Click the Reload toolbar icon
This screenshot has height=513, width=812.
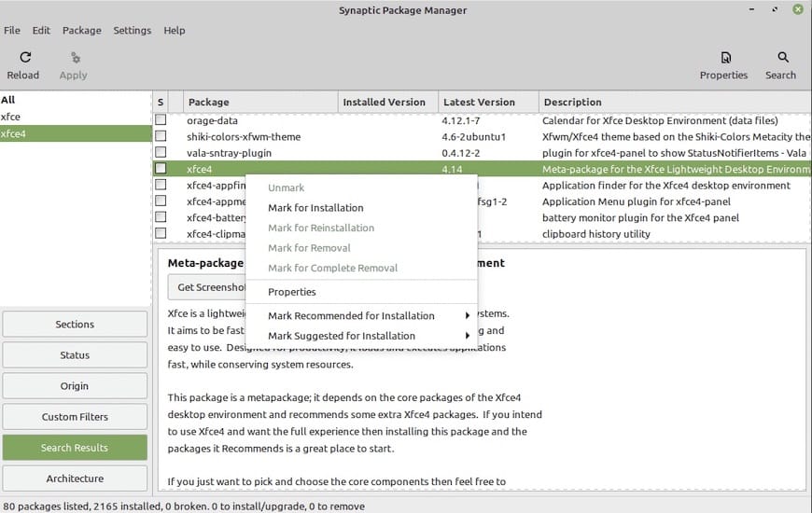pos(25,58)
